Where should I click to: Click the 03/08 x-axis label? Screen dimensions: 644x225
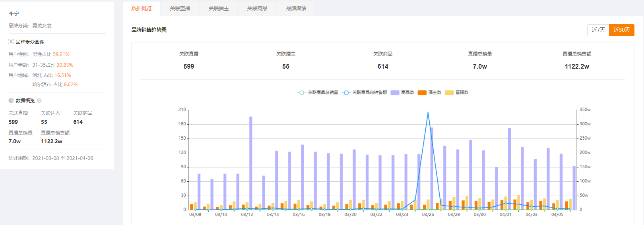click(195, 215)
